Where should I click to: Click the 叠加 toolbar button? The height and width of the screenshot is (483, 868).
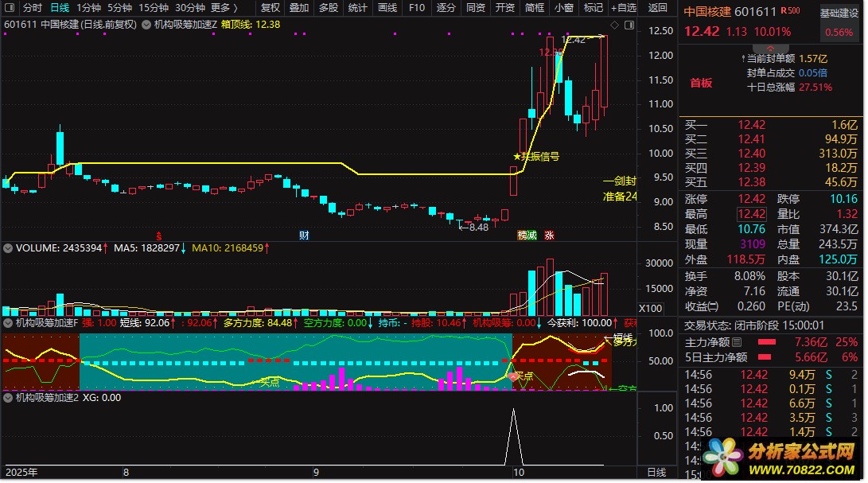coord(299,8)
